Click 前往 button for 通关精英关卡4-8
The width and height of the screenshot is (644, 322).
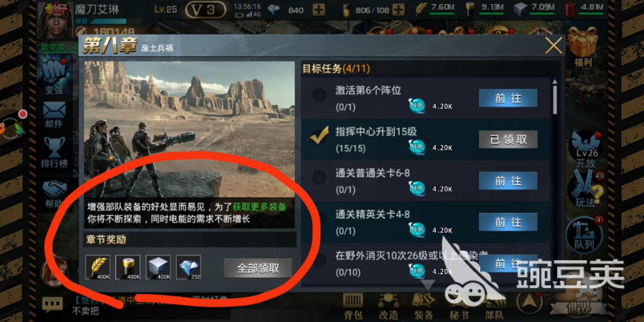pos(508,222)
